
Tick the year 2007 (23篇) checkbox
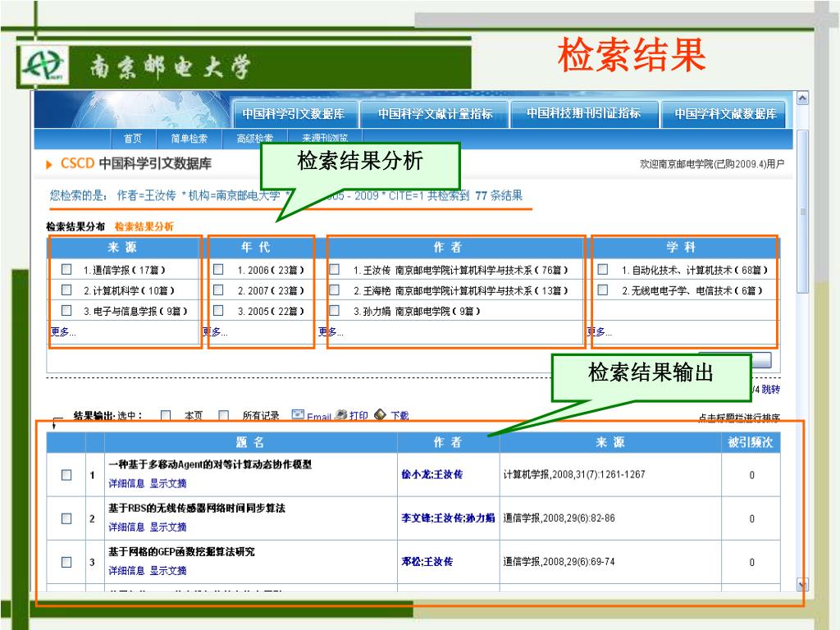[218, 290]
